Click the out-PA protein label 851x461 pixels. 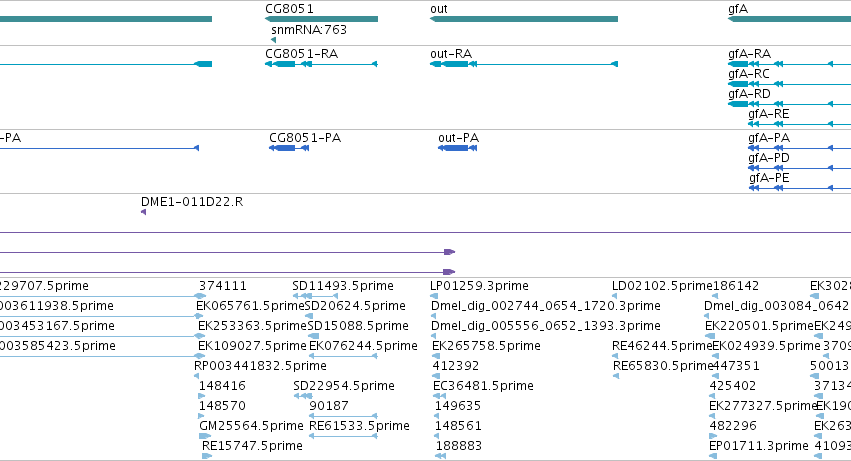point(459,138)
